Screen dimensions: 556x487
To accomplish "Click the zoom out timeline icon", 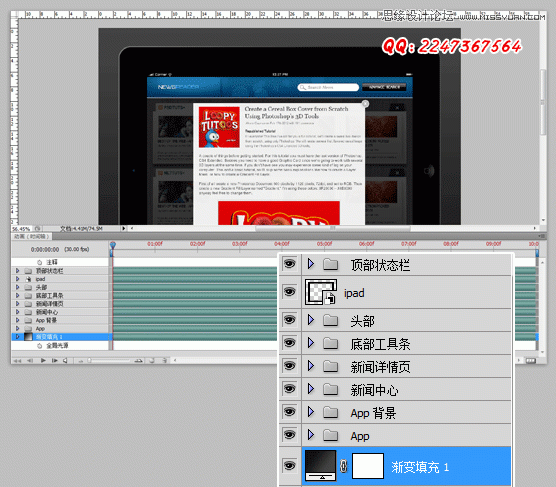I will [x=81, y=361].
